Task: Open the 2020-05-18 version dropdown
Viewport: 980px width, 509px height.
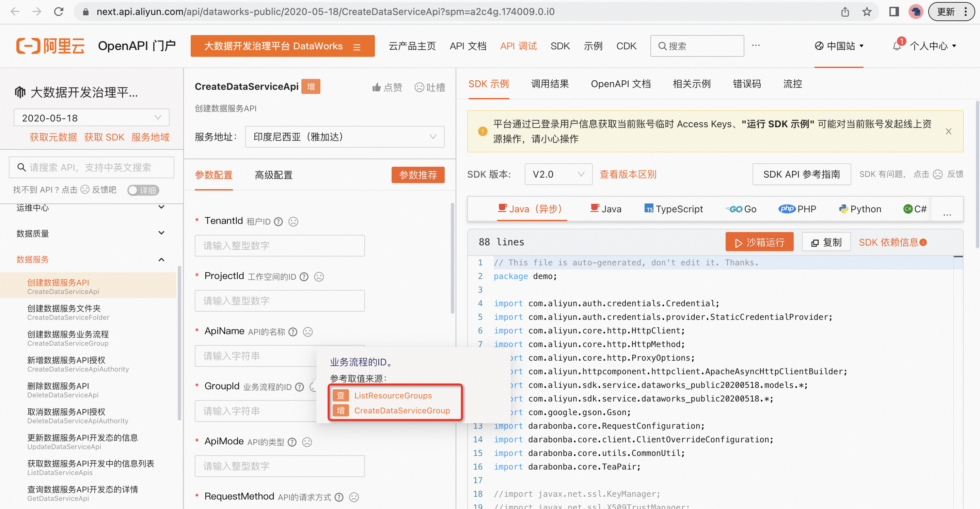Action: tap(91, 118)
